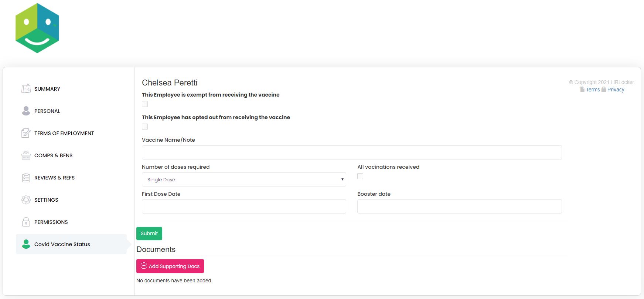Click the Comps & Bens gift icon

pos(26,155)
